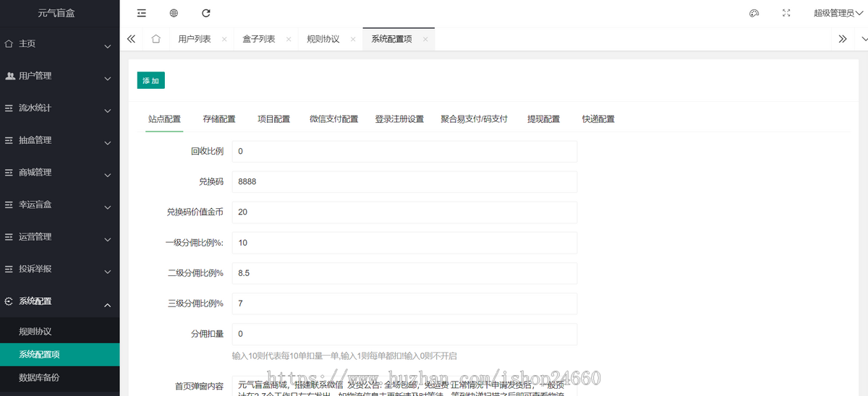The image size is (868, 396).
Task: Expand the 幸运盲盒 sidebar menu
Action: click(x=59, y=205)
